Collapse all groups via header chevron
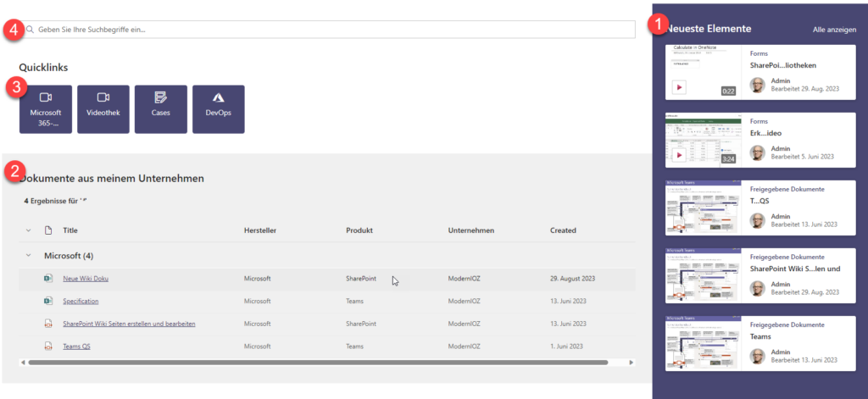The width and height of the screenshot is (868, 399). point(28,230)
